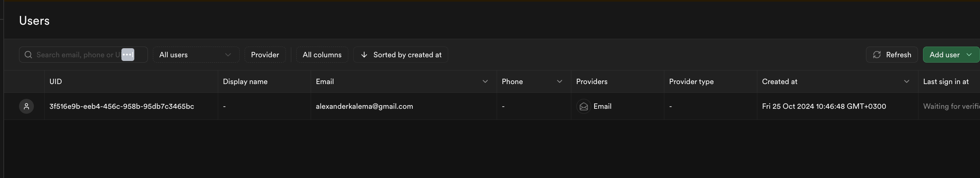This screenshot has width=980, height=178.
Task: Expand the Email column header menu
Action: pos(485,82)
